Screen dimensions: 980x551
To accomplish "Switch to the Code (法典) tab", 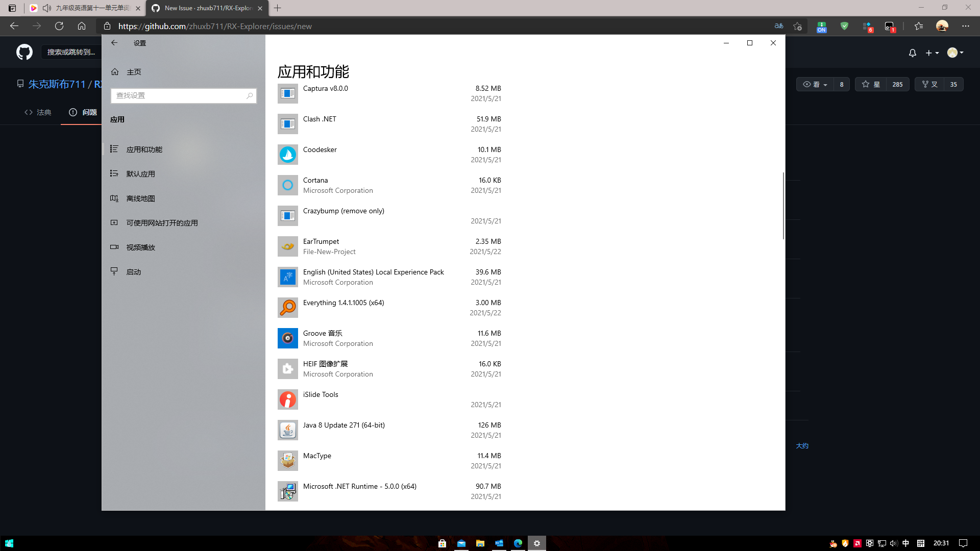I will coord(38,112).
